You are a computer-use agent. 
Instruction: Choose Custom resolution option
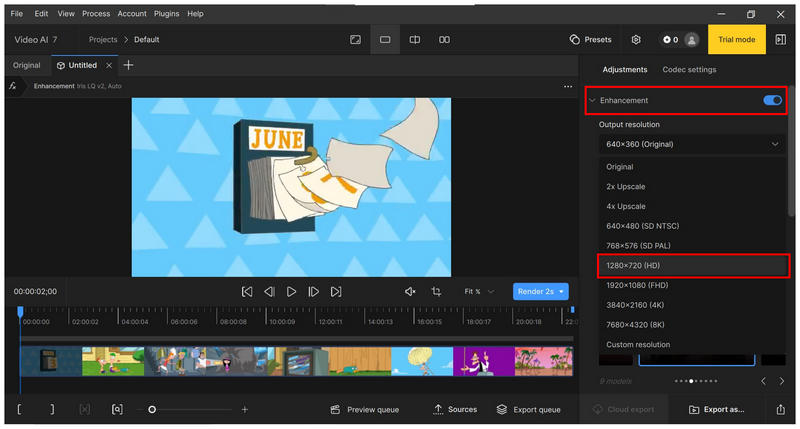coord(692,345)
